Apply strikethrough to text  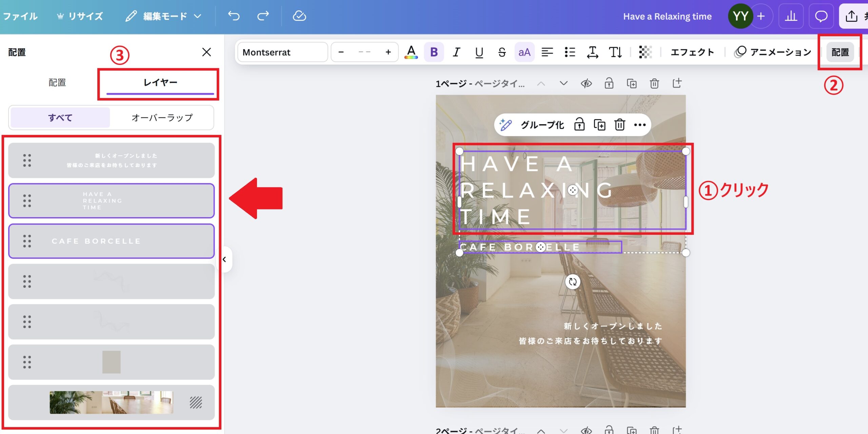[x=502, y=52]
